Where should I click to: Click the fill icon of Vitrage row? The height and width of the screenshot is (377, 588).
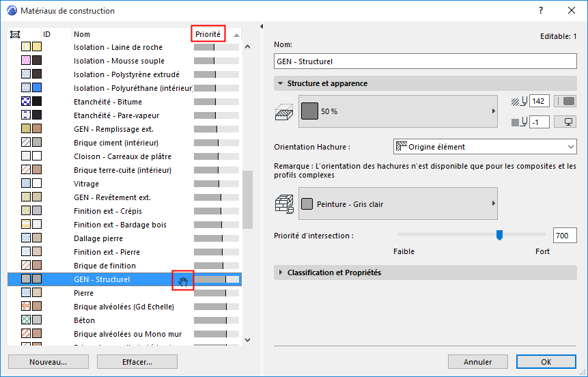[x=26, y=184]
